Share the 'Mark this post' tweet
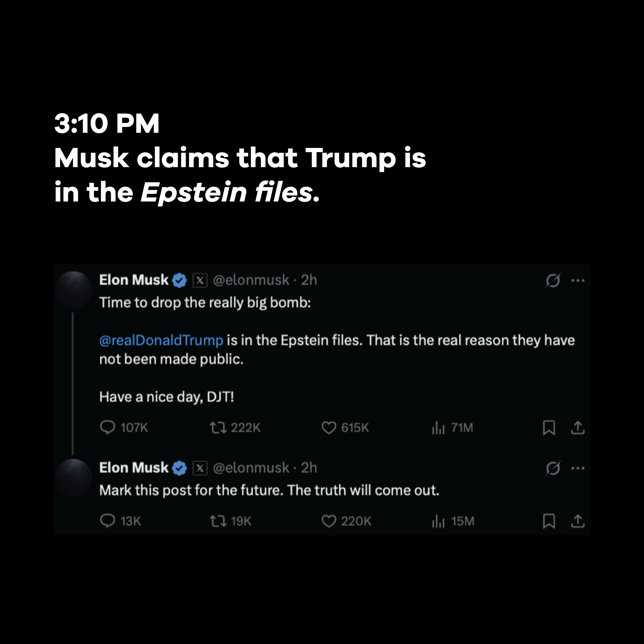 point(578,521)
